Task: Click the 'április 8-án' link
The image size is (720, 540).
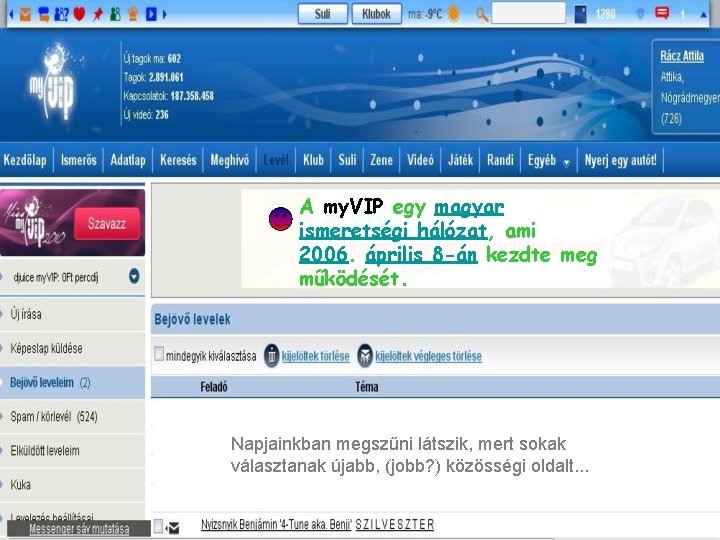Action: coord(421,255)
